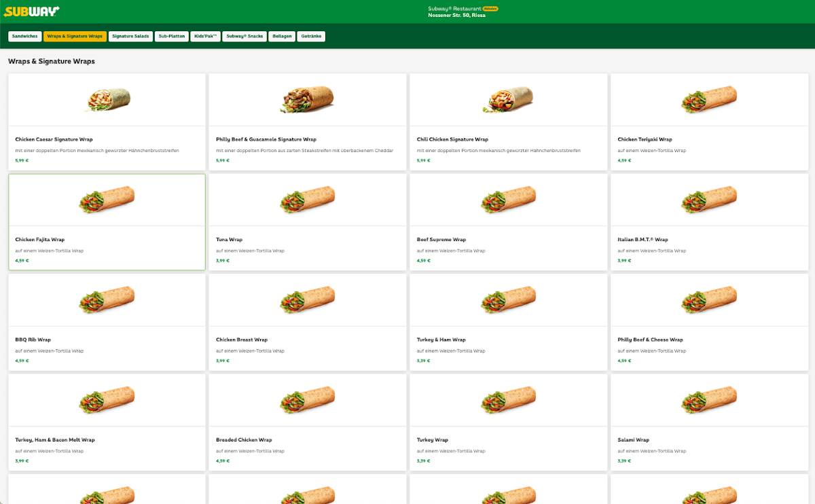Click the 3,99 € price of Turkey, Ham & Bacon Melt Wrap
The width and height of the screenshot is (815, 504).
click(x=22, y=461)
